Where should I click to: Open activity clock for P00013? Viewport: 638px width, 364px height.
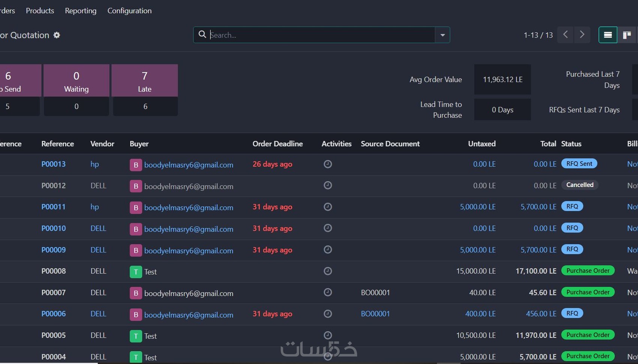328,164
